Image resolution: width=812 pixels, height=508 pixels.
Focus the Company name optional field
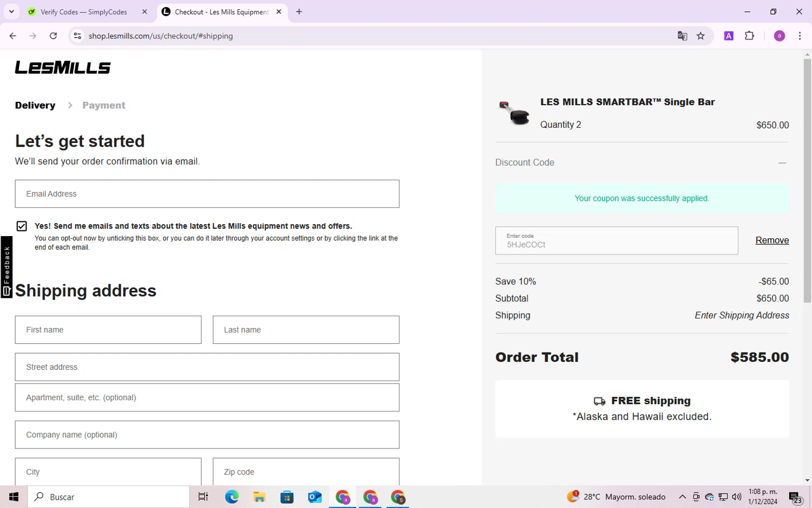pos(207,435)
